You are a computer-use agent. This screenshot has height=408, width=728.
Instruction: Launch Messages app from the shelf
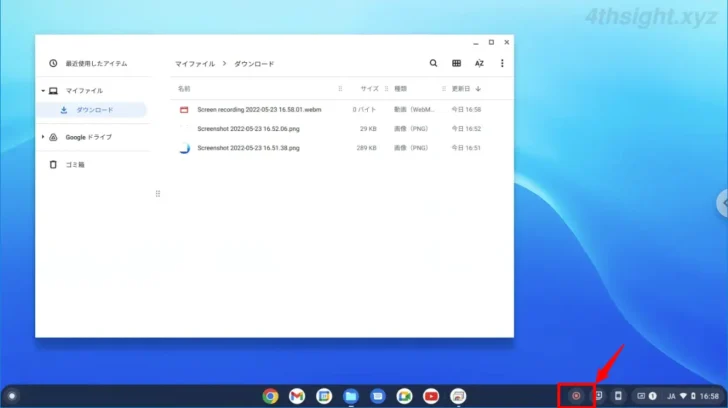click(377, 396)
